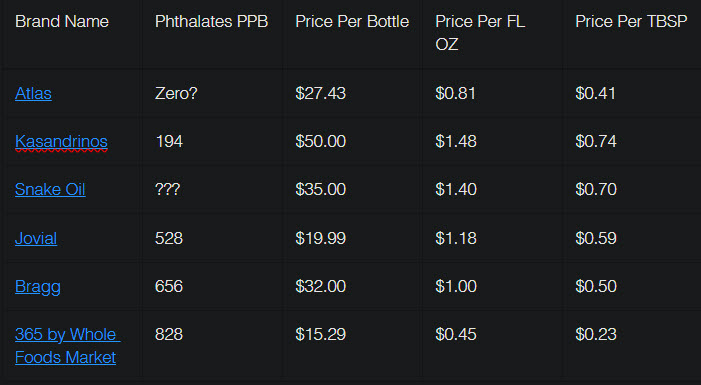Open the Atlas brand link
The image size is (701, 385).
[33, 93]
